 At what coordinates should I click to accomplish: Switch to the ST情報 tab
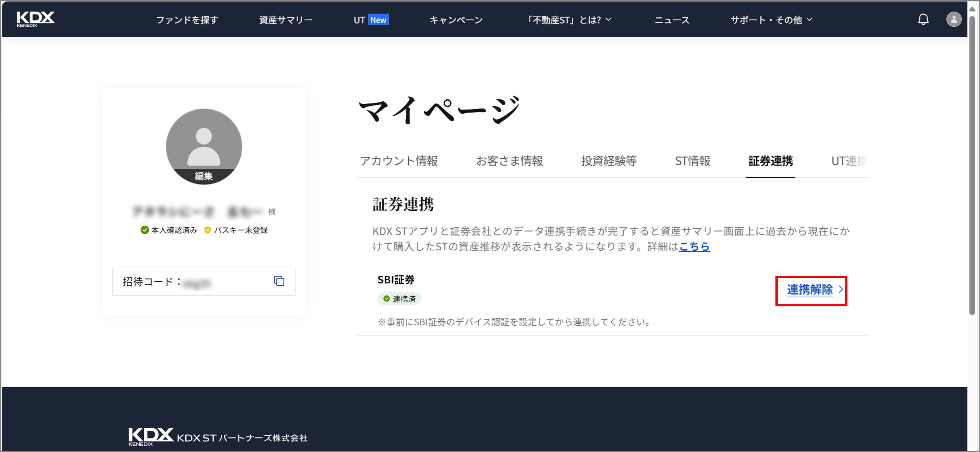click(x=692, y=161)
